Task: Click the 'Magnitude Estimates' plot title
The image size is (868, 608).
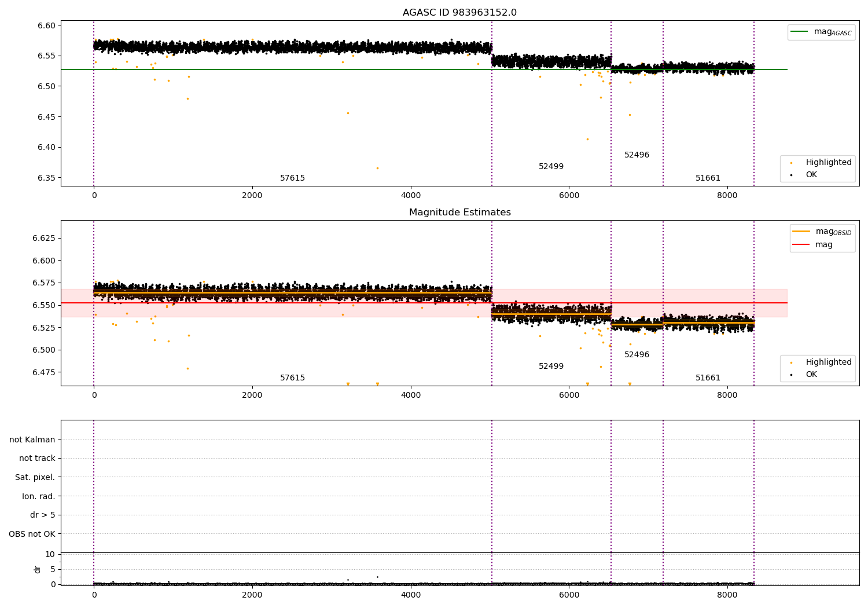Action: (459, 213)
